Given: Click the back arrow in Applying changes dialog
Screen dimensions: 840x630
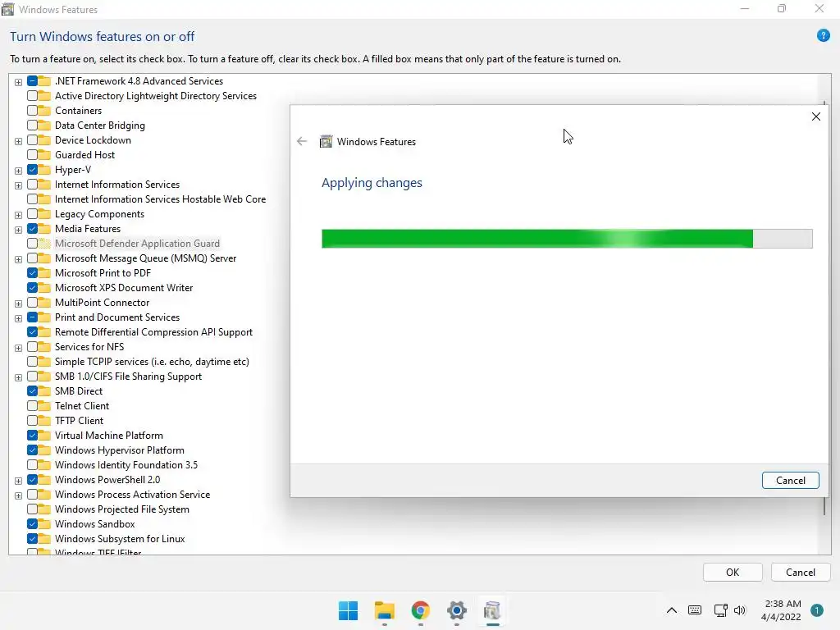Looking at the screenshot, I should click(302, 141).
